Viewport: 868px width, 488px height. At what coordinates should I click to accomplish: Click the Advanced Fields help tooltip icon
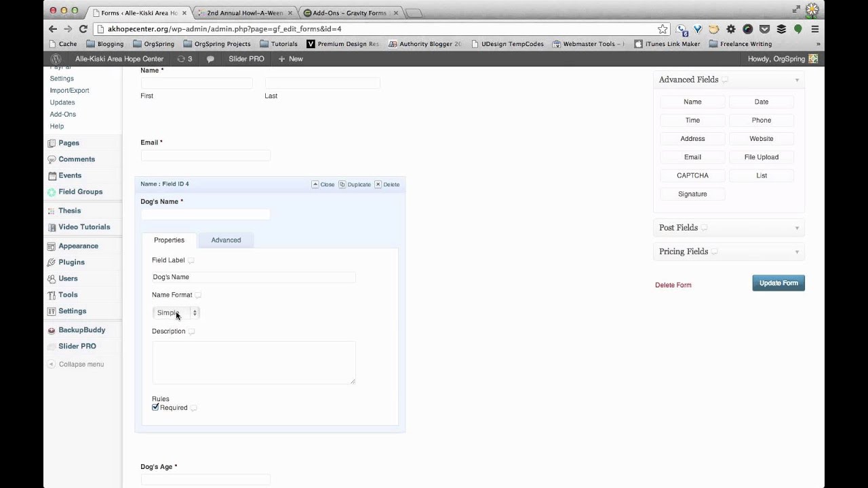pos(725,80)
